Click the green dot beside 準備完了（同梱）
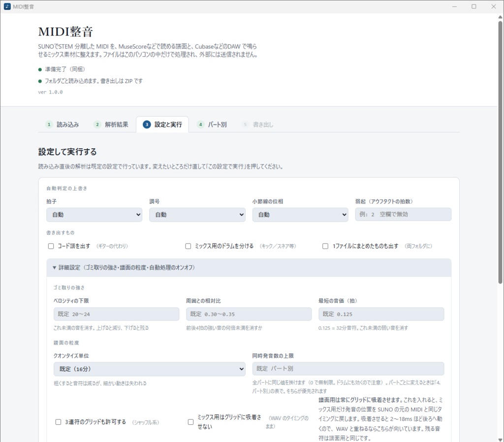Image resolution: width=504 pixels, height=442 pixels. [x=40, y=70]
